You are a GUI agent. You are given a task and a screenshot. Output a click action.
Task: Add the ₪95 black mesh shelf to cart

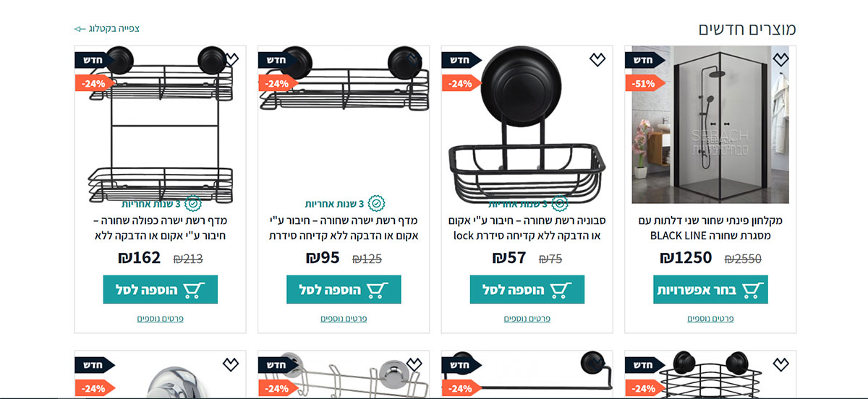(x=344, y=290)
